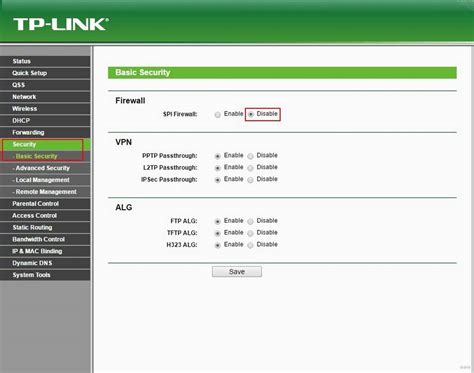This screenshot has width=474, height=373.
Task: Click the TP-LINK logo
Action: [x=61, y=25]
